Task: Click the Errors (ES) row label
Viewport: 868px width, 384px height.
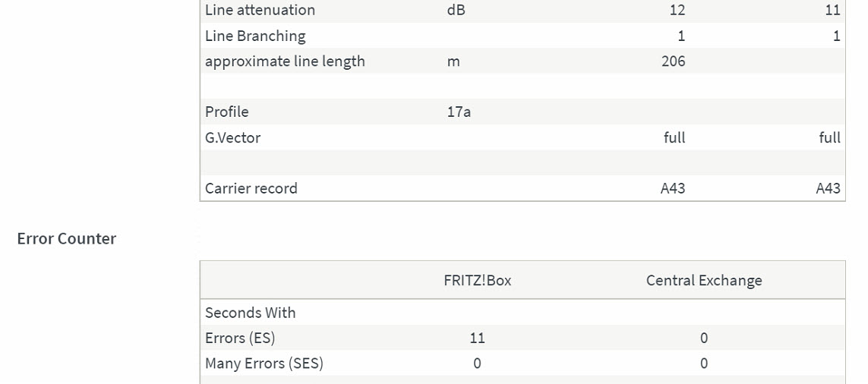Action: (240, 338)
